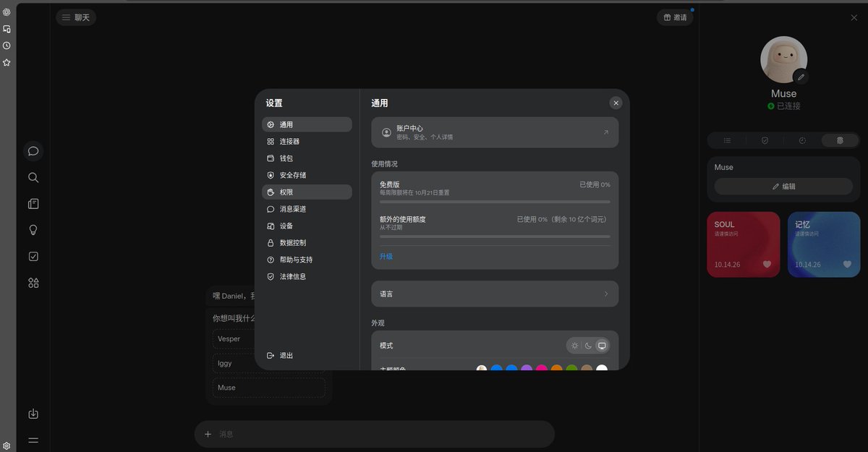Select system mode monitor icon
Screen dimensions: 868x452
coord(602,346)
